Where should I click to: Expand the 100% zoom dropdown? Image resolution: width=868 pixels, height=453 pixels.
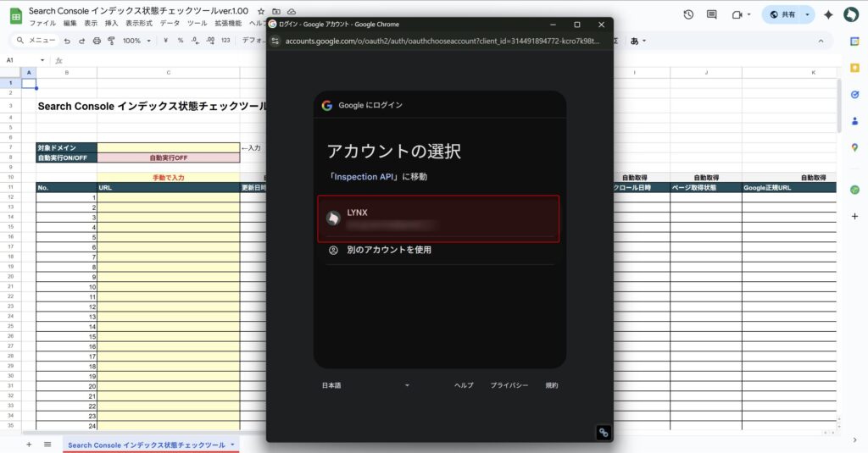click(137, 41)
